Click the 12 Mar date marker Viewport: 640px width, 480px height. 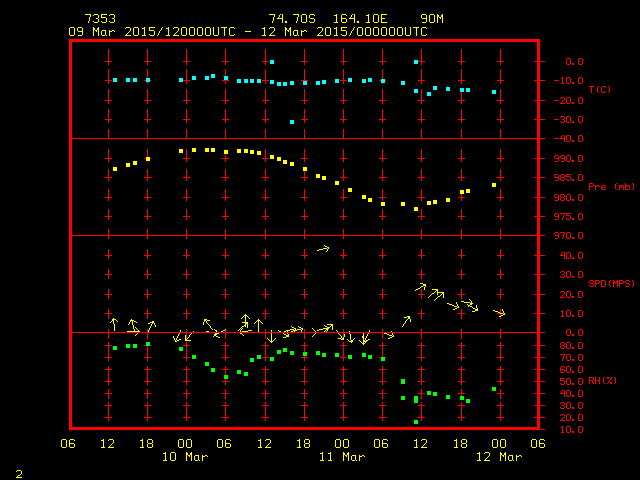[498, 457]
